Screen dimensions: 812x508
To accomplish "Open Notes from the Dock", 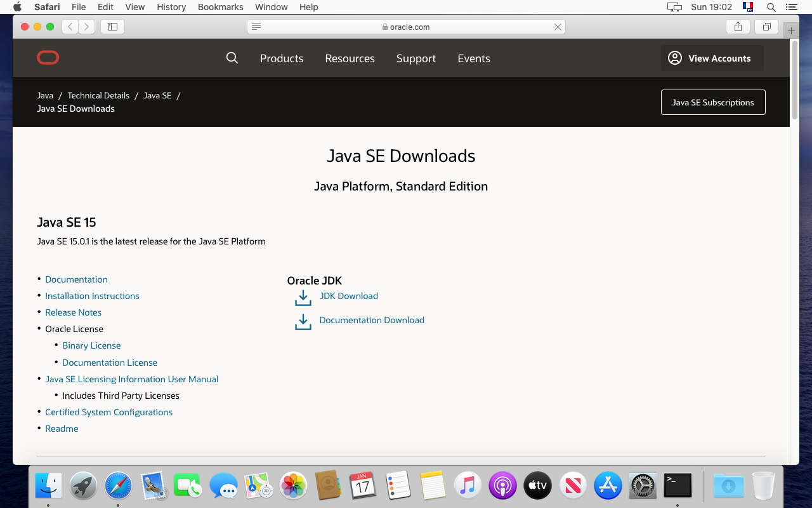I will click(x=433, y=486).
